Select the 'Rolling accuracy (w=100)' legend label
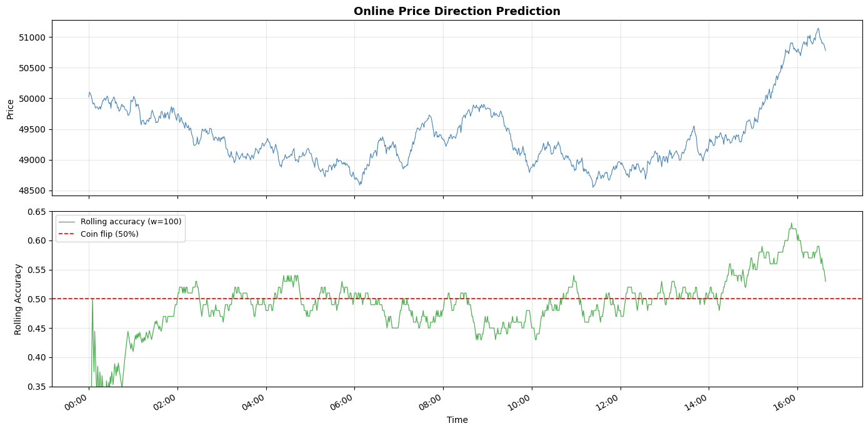The width and height of the screenshot is (868, 431). pos(131,222)
